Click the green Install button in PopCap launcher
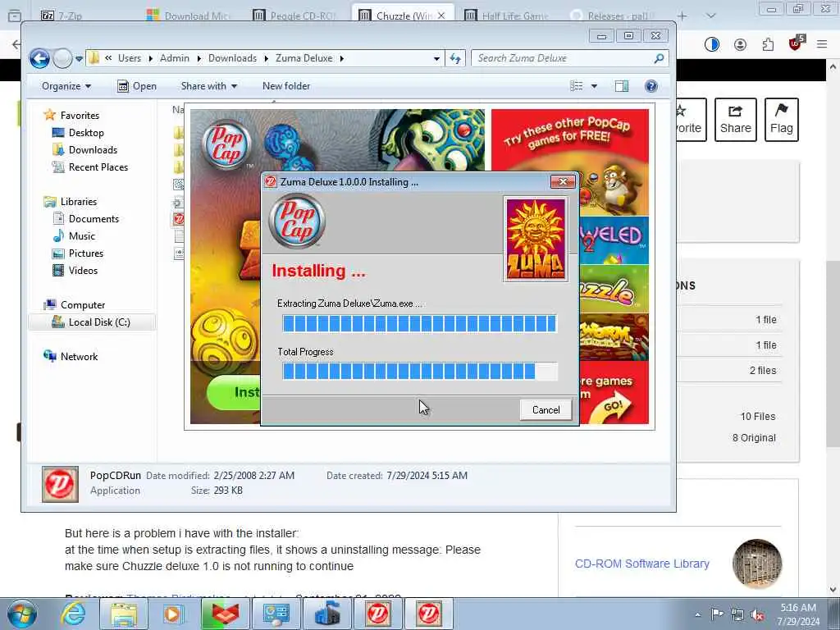 coord(235,392)
